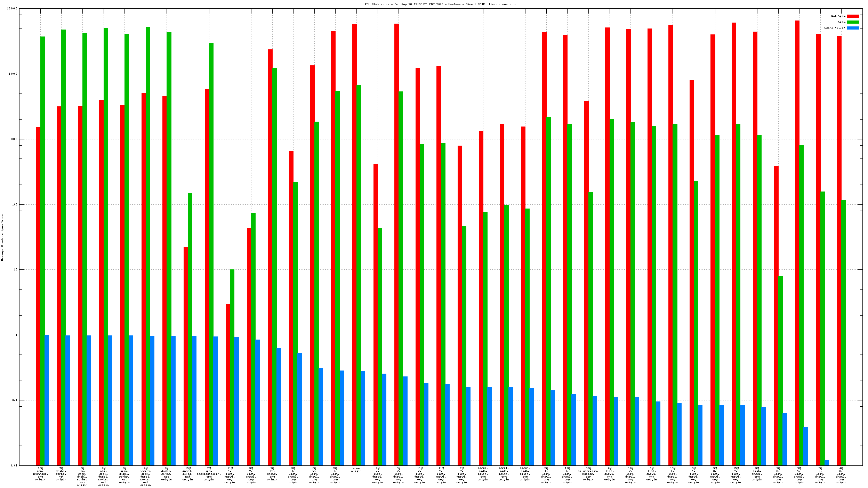Image resolution: width=868 pixels, height=488 pixels.
Task: Click the blue Score bar for none origin
Action: (363, 417)
